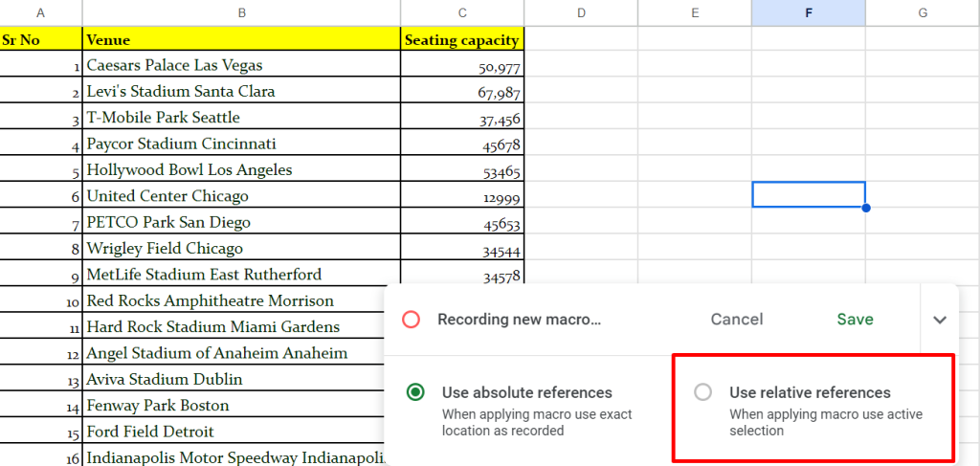Click seating capacity value 50,977
The height and width of the screenshot is (466, 980).
(462, 64)
